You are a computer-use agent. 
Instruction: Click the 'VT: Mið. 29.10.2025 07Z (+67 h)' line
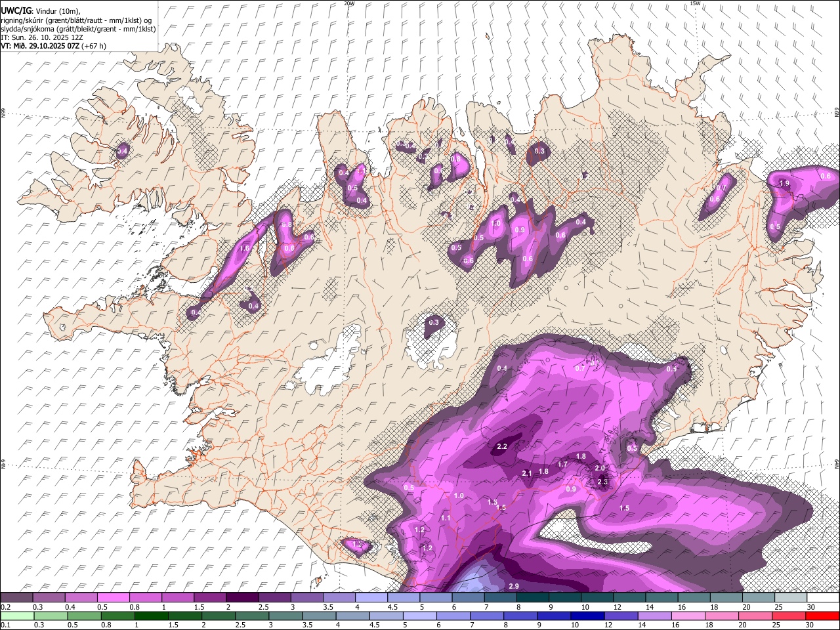(x=53, y=46)
